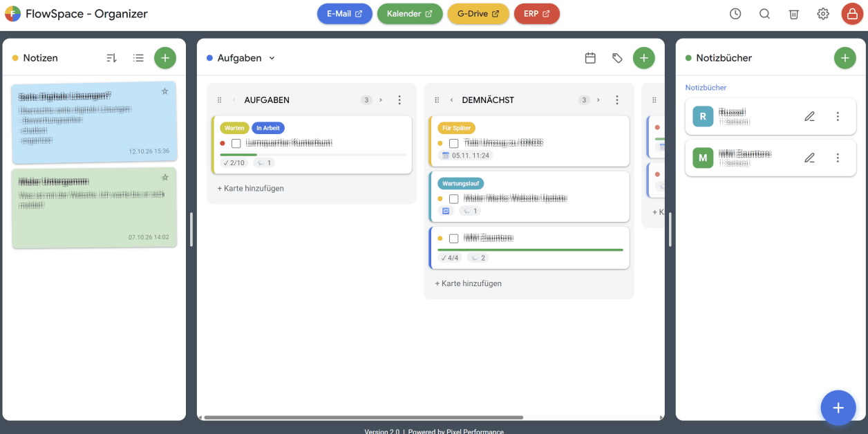Click the DEMNÄCHST count badge 3
Screen dimensions: 868x434
[x=584, y=100]
